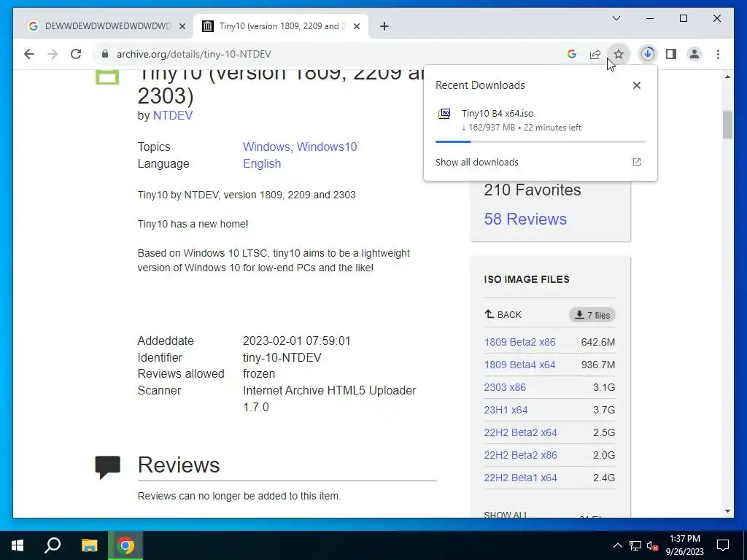Image resolution: width=747 pixels, height=560 pixels.
Task: Download 22H2 Beta2 x86 ISO
Action: pos(520,455)
